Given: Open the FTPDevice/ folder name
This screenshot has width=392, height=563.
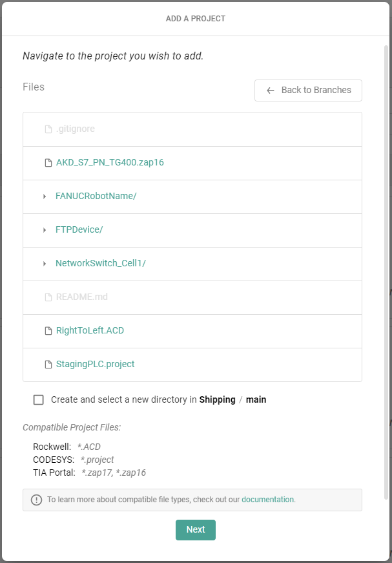Looking at the screenshot, I should click(79, 230).
